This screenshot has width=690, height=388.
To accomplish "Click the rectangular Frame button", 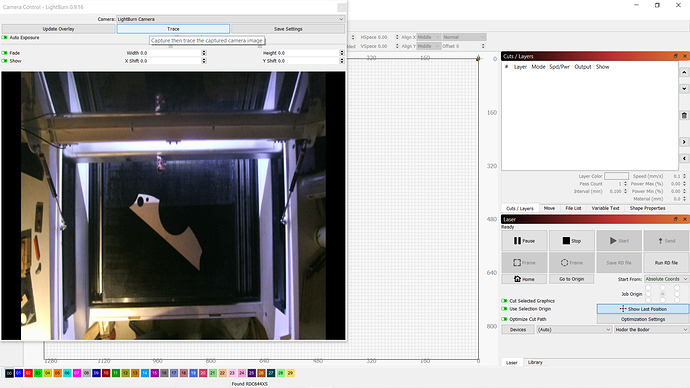I will 524,263.
